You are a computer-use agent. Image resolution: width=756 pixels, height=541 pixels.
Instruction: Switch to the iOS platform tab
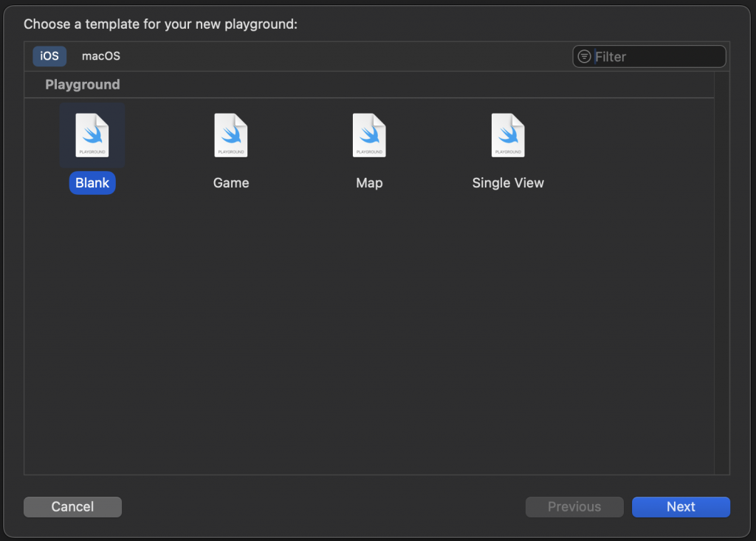point(49,56)
